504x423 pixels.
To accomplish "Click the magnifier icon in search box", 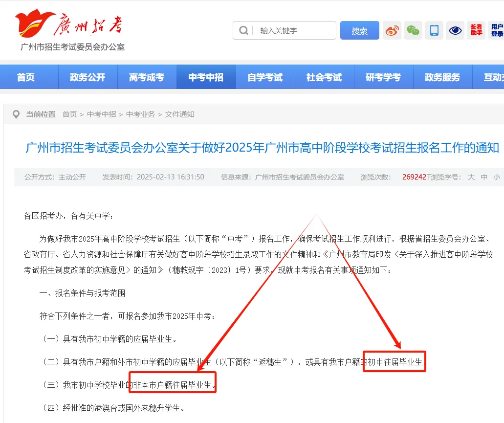I will (x=243, y=30).
